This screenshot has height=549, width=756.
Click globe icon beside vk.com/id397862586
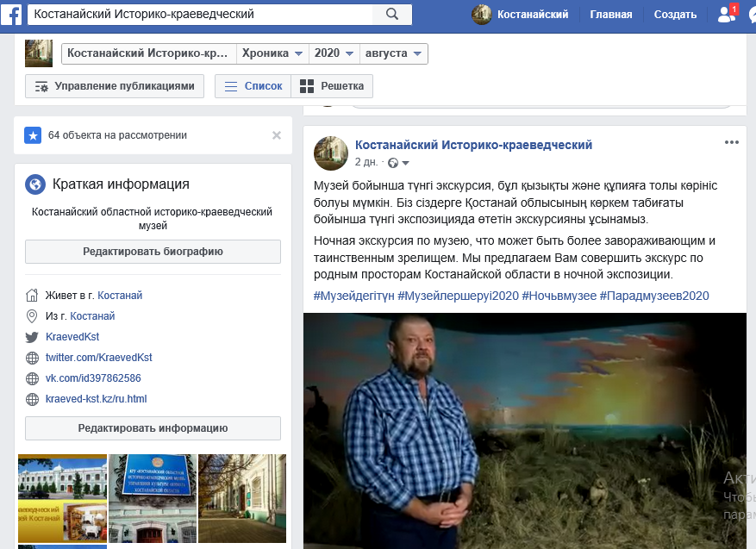(x=32, y=378)
